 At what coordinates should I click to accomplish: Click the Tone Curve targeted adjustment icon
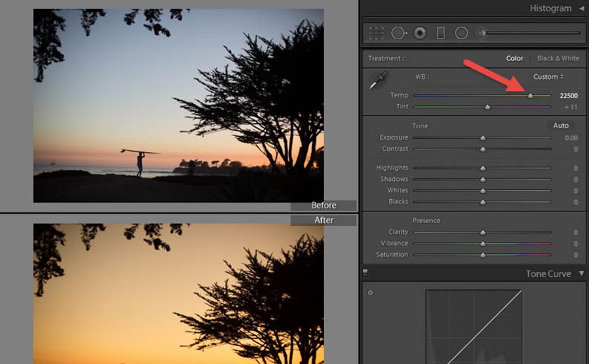pos(371,292)
